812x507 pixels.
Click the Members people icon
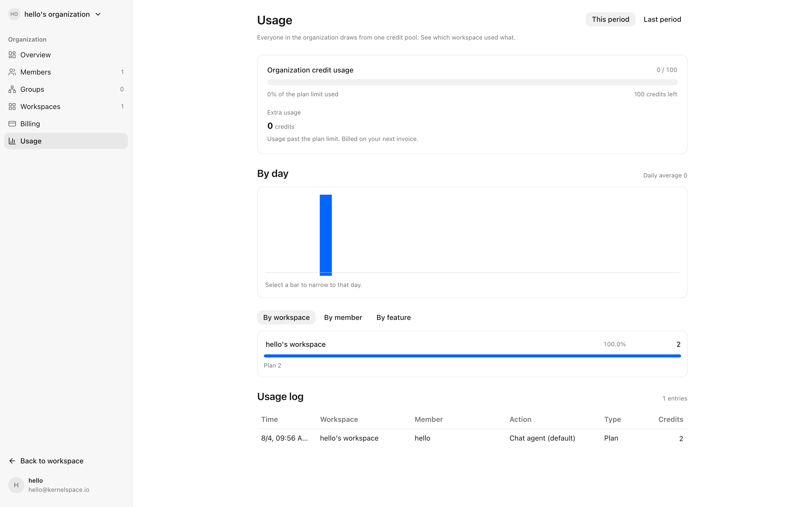pos(12,72)
